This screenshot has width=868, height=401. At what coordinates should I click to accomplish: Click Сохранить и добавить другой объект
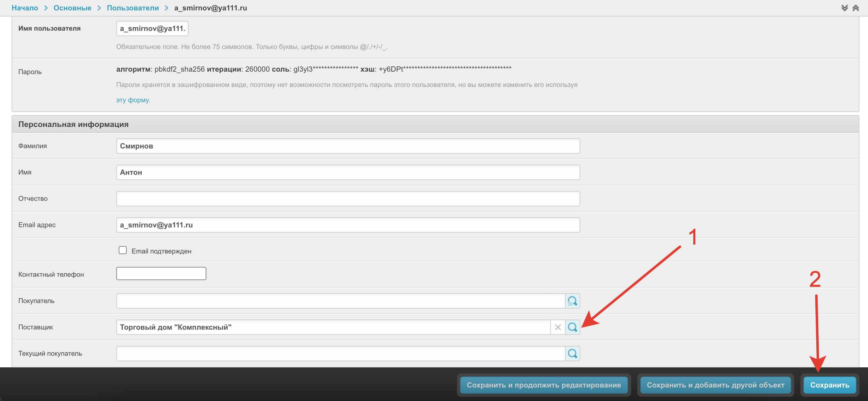pyautogui.click(x=715, y=385)
